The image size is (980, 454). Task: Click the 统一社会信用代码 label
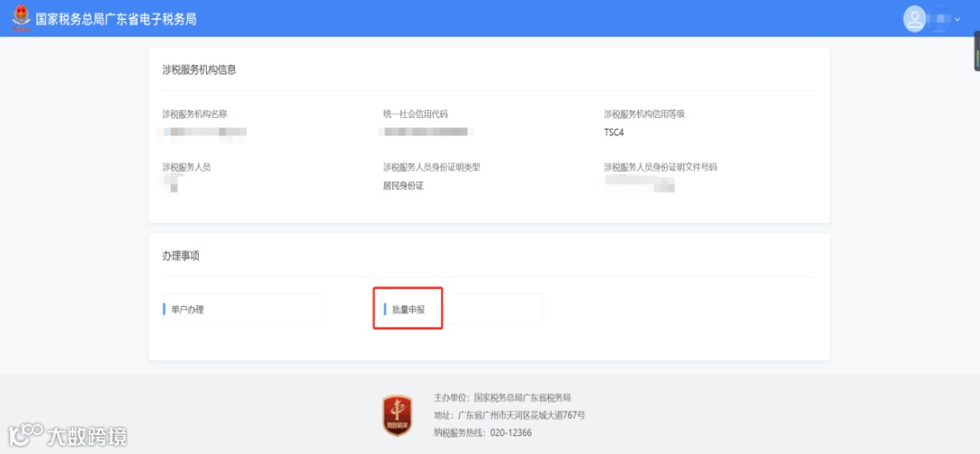tap(415, 113)
